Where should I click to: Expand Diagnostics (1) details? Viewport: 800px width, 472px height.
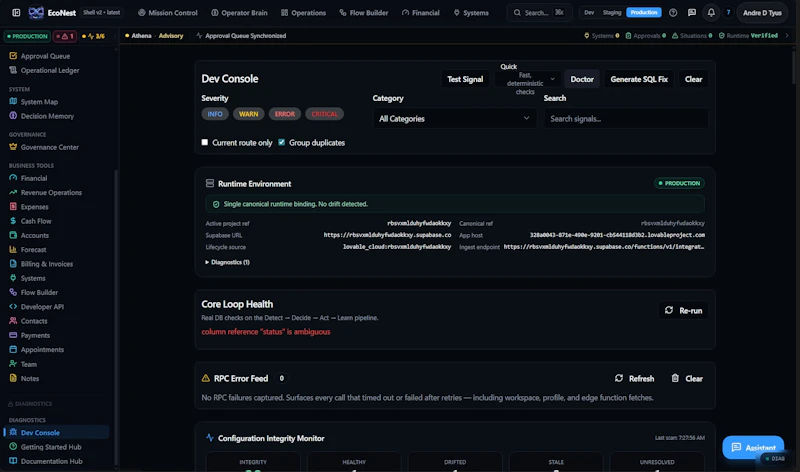[x=228, y=262]
